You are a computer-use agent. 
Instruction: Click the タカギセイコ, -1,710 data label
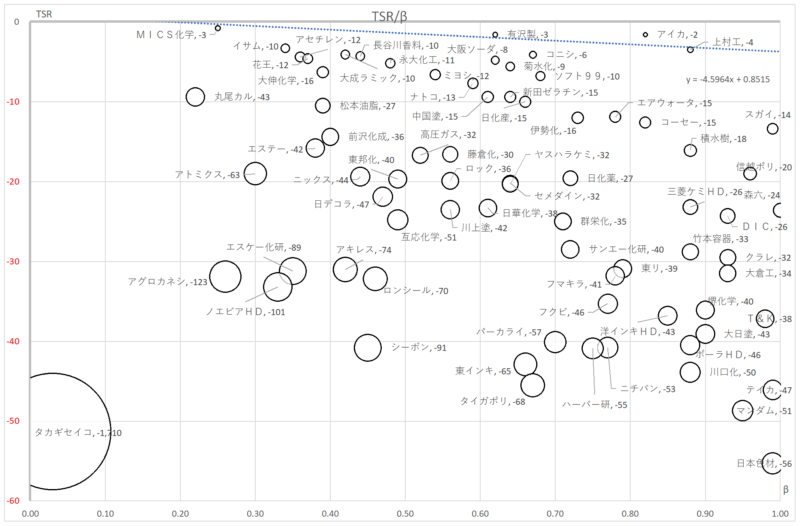78,433
